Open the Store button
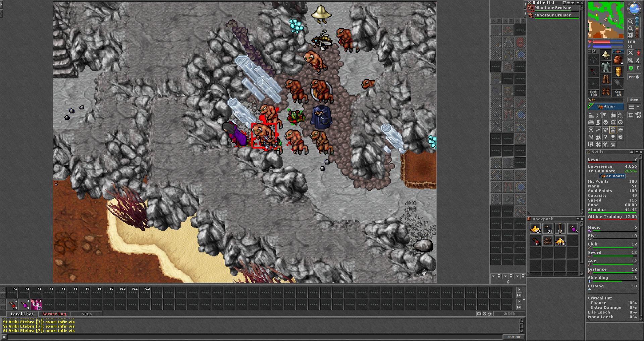644x341 pixels. click(605, 107)
